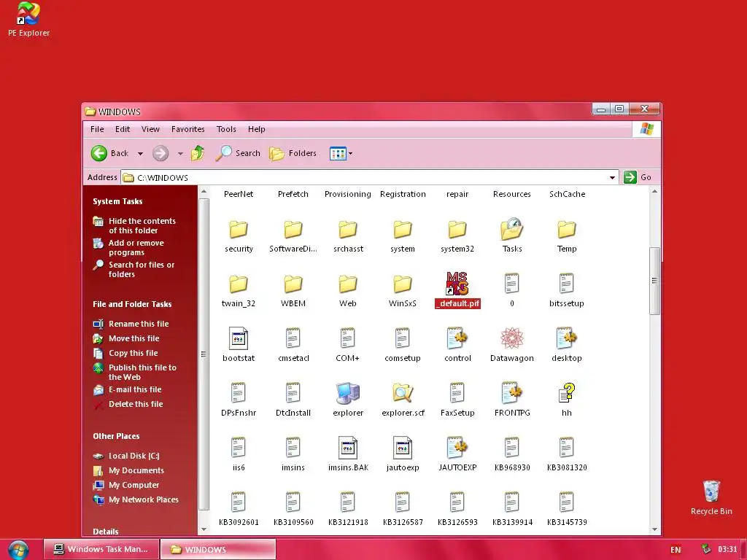This screenshot has height=560, width=747.
Task: Select the explorer application icon
Action: (348, 393)
